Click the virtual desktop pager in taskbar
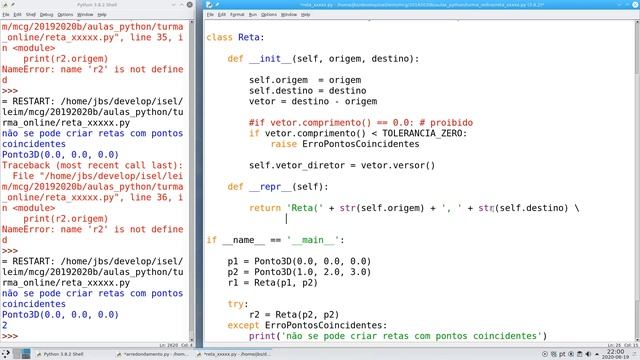 [22, 354]
